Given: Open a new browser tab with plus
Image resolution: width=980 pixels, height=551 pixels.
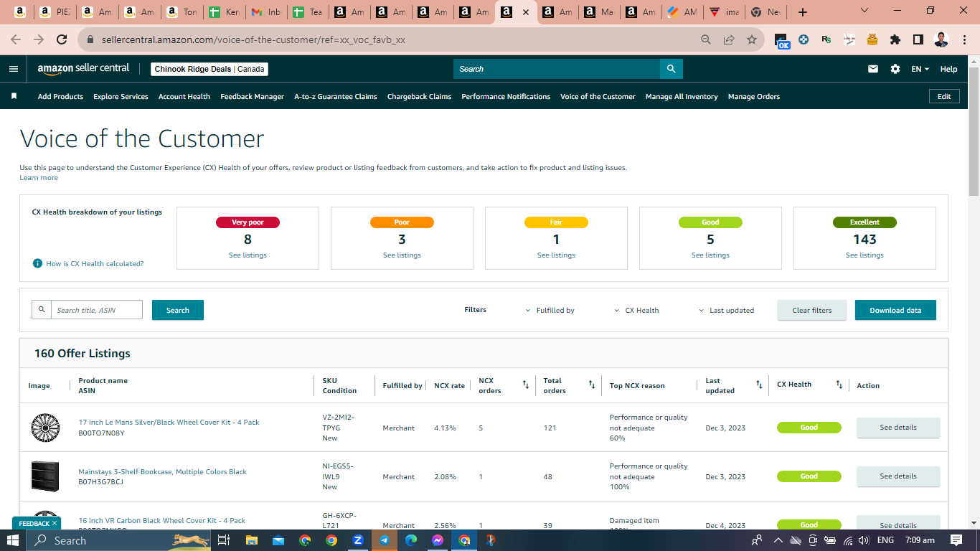Looking at the screenshot, I should [803, 12].
